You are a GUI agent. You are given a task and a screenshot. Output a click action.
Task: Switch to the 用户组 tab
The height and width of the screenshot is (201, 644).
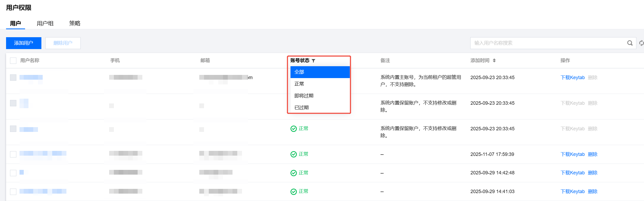[45, 23]
